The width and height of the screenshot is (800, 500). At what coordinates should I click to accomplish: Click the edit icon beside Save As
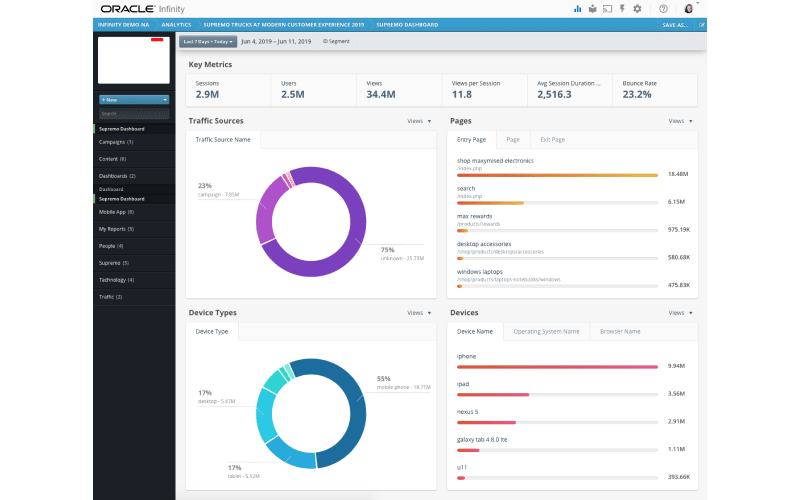(701, 24)
